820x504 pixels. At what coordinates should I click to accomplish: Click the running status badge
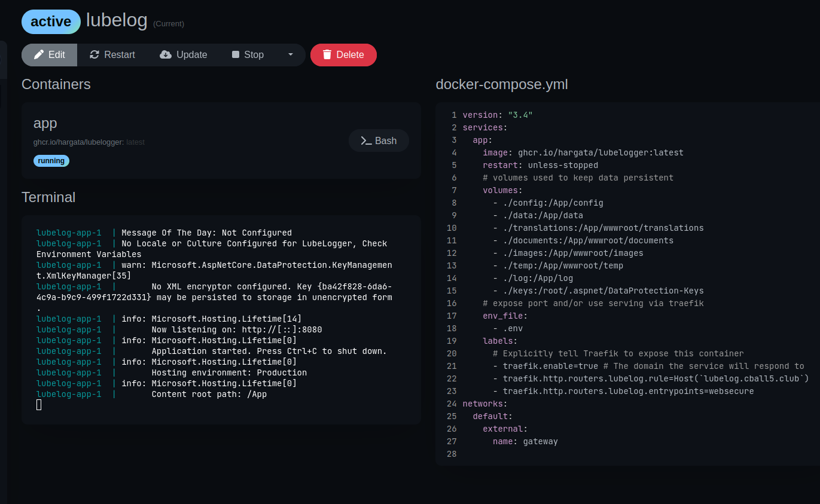coord(51,161)
